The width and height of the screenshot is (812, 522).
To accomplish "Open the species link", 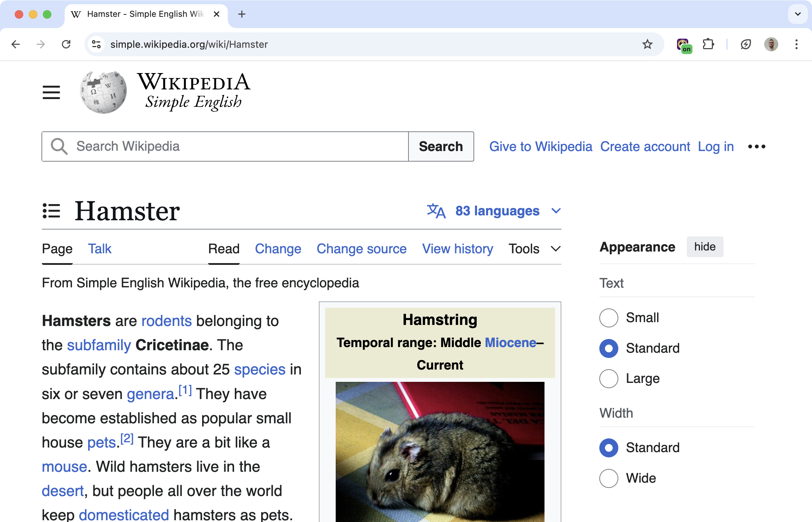I will [x=260, y=369].
